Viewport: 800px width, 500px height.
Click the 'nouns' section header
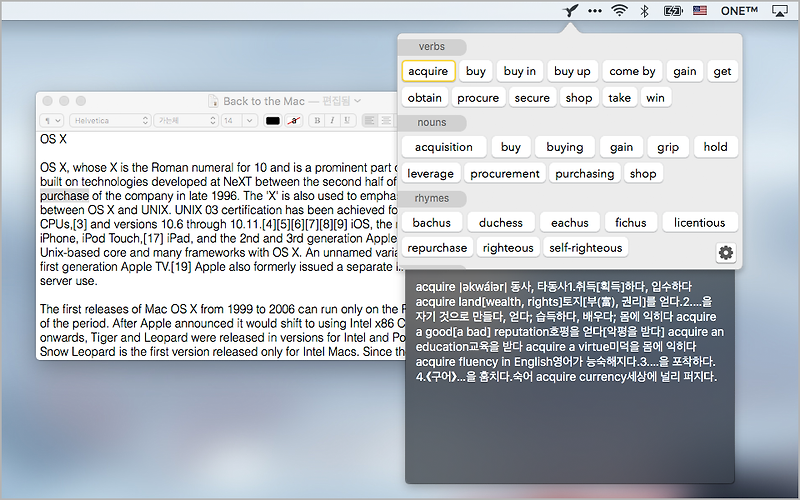pyautogui.click(x=432, y=122)
